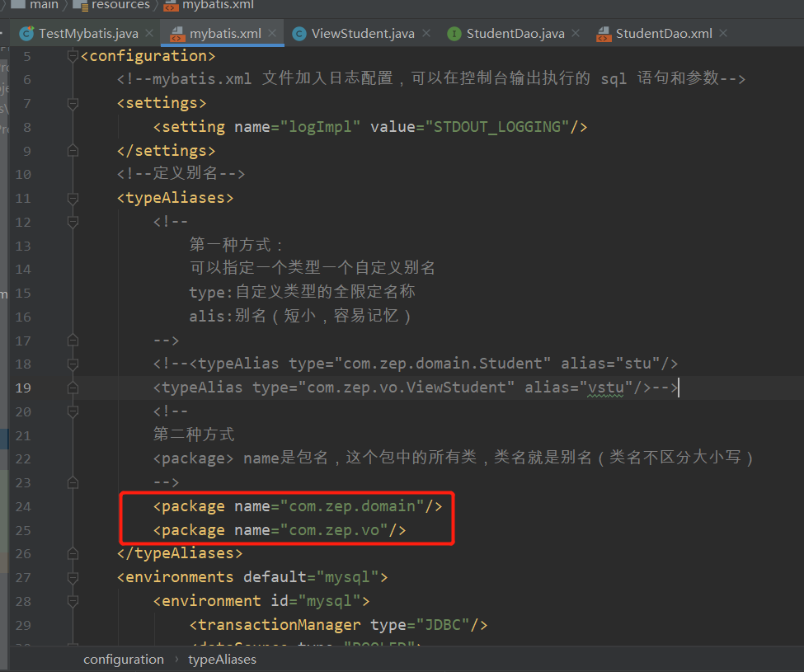Viewport: 804px width, 672px height.
Task: Fold the comment end marker on line 19
Action: click(73, 388)
